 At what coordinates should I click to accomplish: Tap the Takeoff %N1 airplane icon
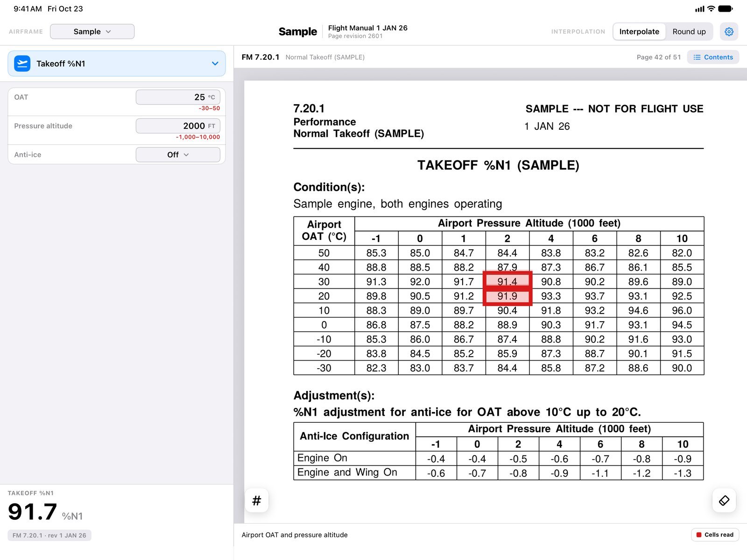pyautogui.click(x=22, y=63)
